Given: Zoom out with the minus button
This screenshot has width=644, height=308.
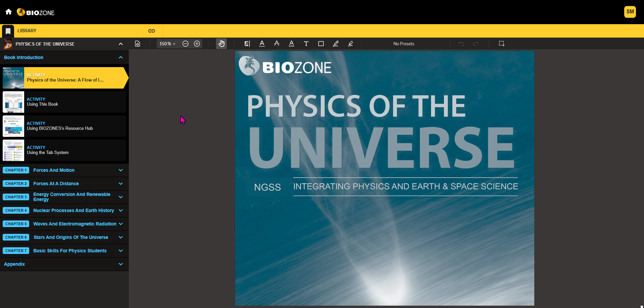Looking at the screenshot, I should click(185, 44).
